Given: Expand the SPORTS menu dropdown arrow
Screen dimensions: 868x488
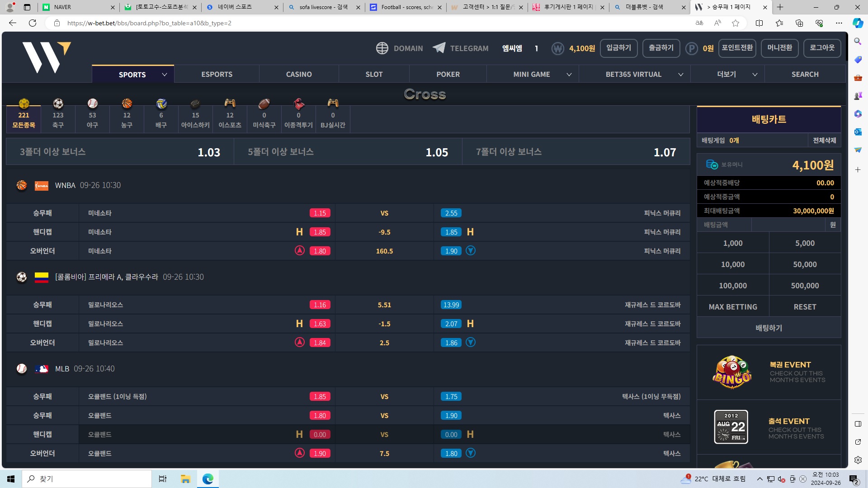Looking at the screenshot, I should click(x=165, y=75).
